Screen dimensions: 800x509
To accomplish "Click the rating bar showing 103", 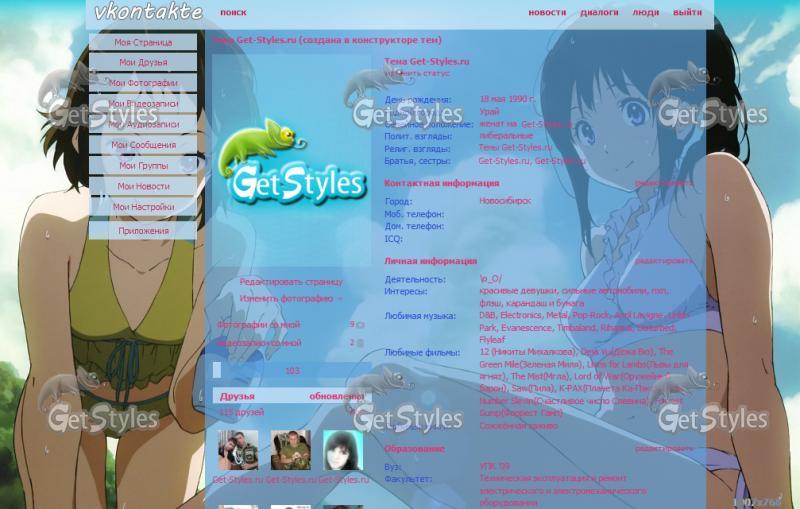I will (292, 371).
